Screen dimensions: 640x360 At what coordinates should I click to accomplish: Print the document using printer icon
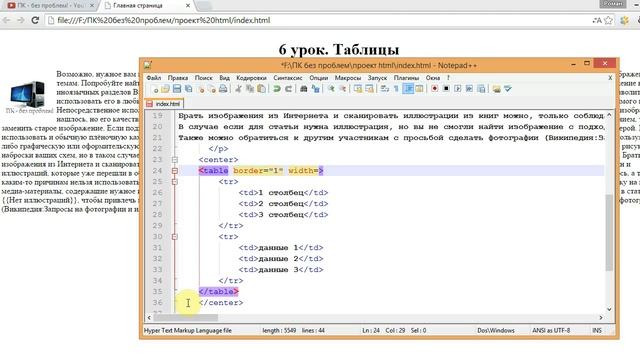pos(223,89)
